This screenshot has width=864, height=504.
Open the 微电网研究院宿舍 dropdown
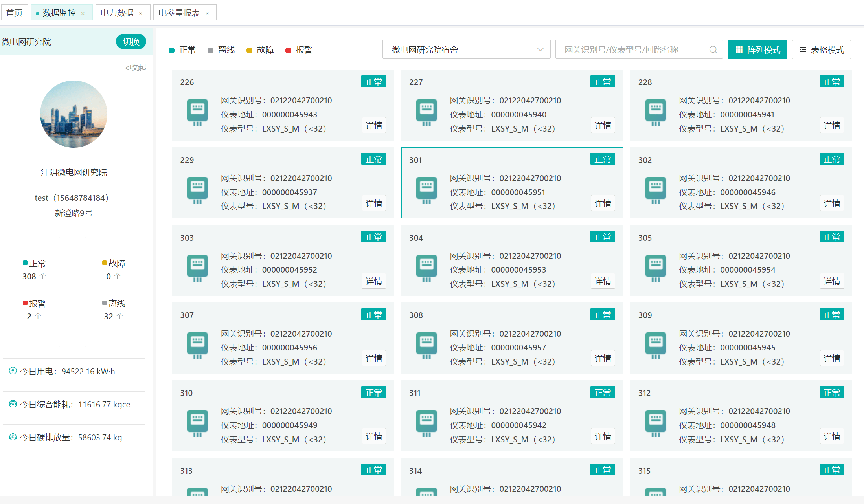click(x=466, y=50)
